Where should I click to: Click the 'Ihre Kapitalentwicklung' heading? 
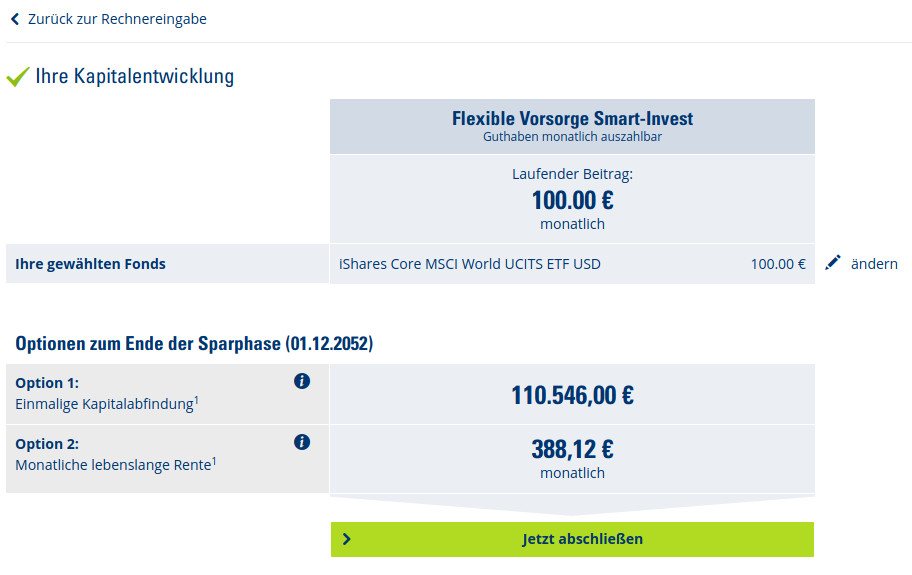pos(134,77)
